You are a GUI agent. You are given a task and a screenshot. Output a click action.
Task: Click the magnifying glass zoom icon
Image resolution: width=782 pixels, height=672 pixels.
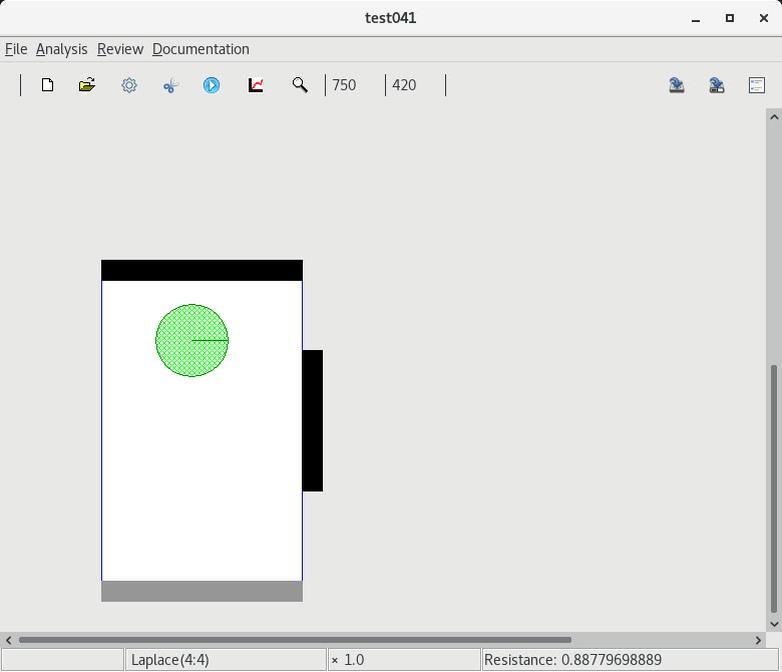click(299, 85)
